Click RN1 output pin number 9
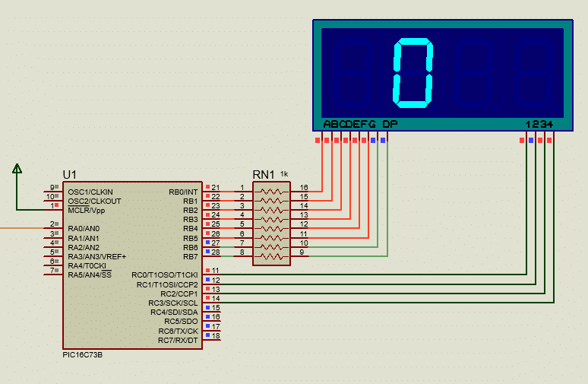This screenshot has width=588, height=384. (302, 252)
